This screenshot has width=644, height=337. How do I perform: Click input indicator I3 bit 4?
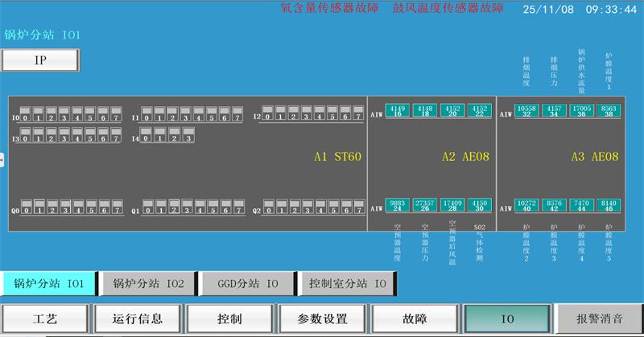(77, 135)
